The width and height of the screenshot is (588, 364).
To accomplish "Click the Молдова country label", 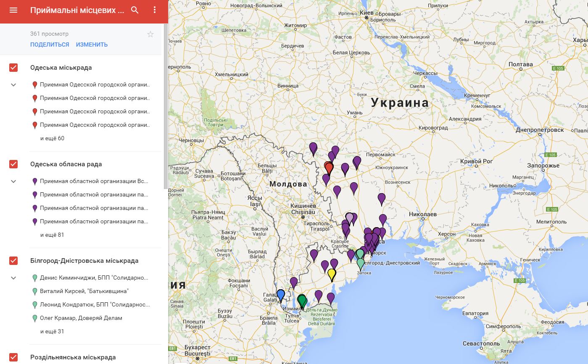I will (288, 184).
